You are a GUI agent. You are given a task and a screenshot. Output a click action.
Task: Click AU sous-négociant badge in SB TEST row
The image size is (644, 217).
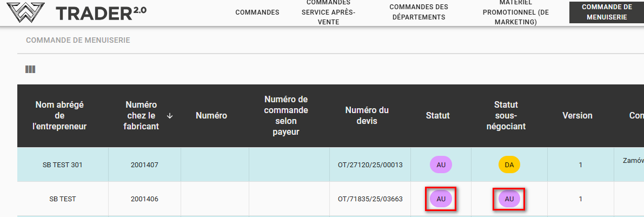(509, 199)
